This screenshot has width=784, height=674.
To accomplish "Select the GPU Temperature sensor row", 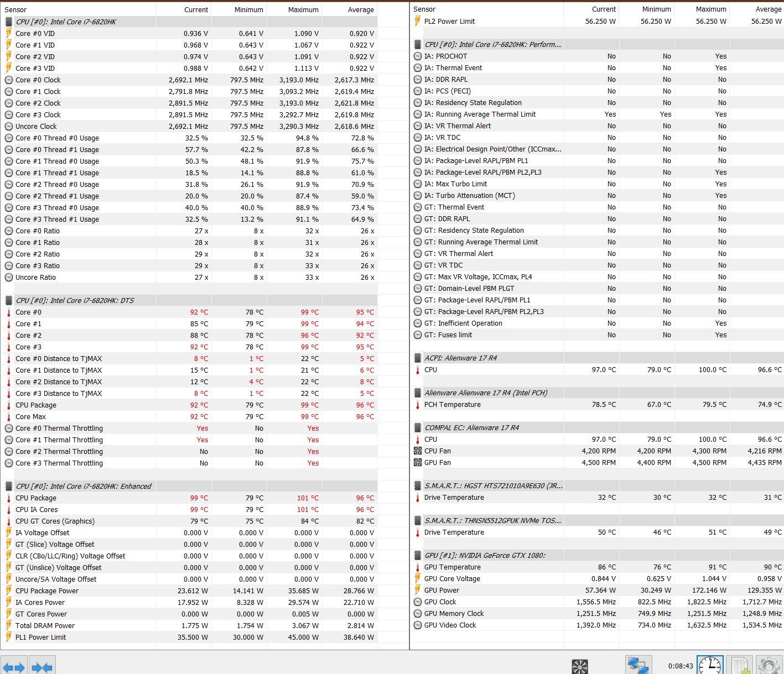I will coord(452,567).
